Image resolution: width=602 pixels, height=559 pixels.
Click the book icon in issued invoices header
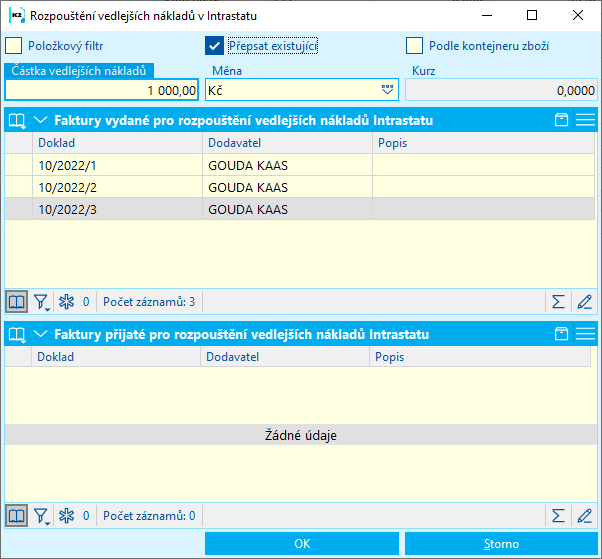point(16,120)
